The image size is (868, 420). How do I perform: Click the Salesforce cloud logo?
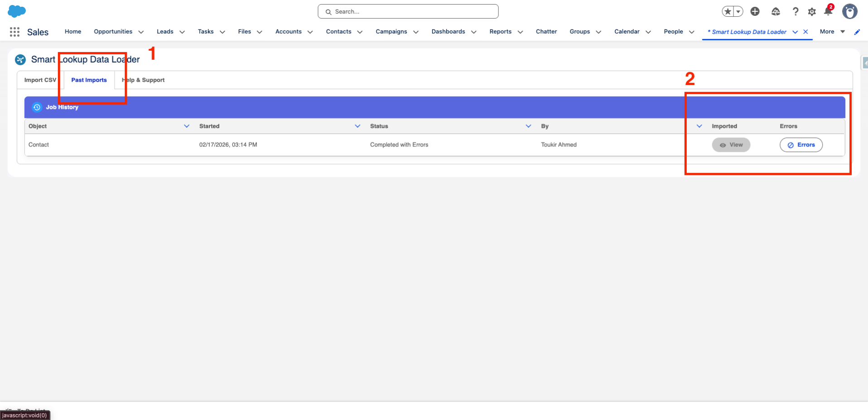click(17, 11)
